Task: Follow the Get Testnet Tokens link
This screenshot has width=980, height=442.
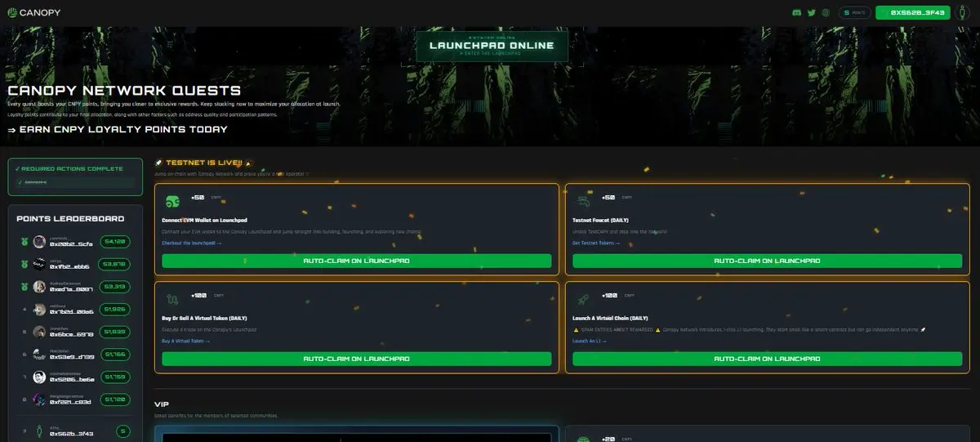Action: click(596, 243)
